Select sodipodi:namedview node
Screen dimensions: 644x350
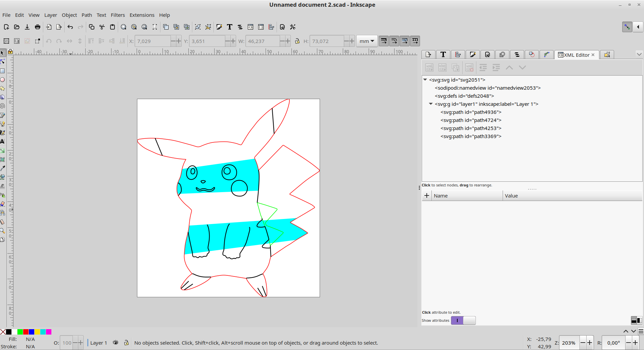click(x=488, y=88)
